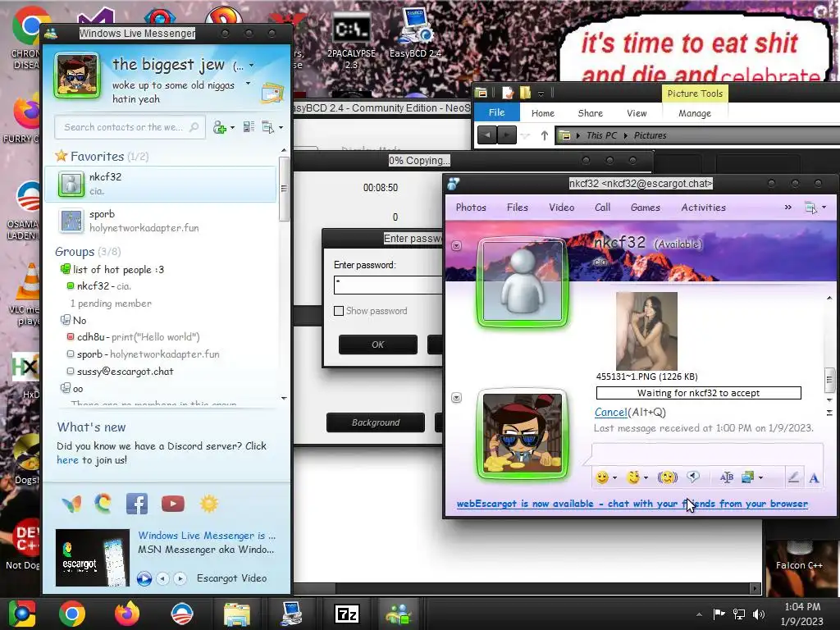Open the add contact dropdown arrow

232,127
